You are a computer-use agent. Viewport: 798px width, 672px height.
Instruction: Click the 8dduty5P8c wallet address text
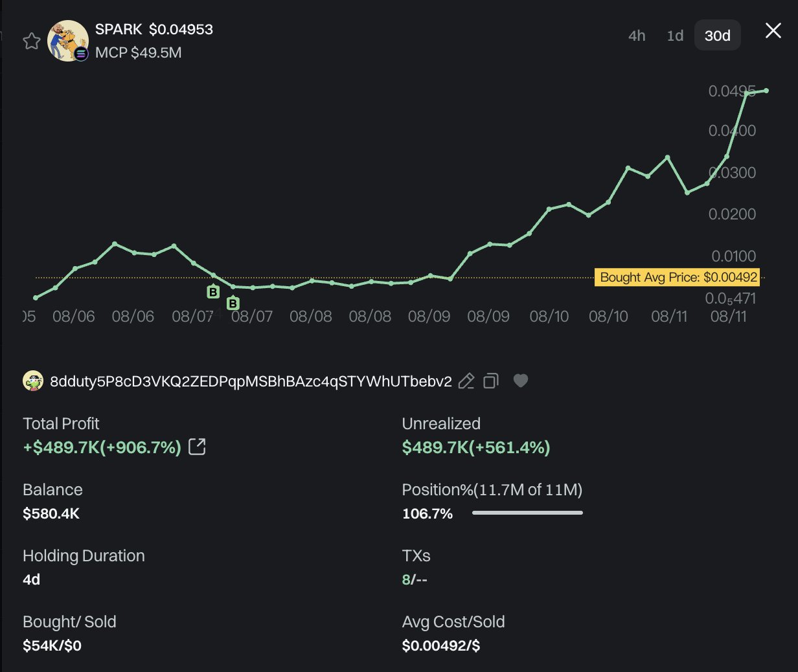pyautogui.click(x=251, y=381)
